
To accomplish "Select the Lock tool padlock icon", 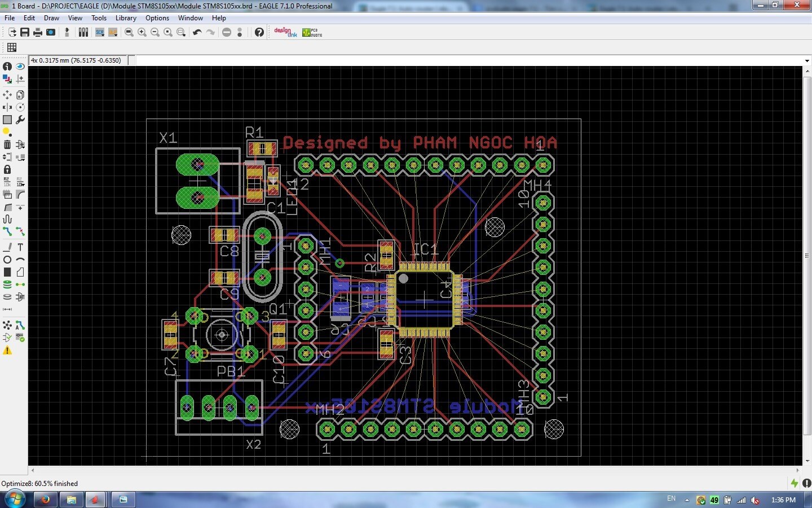I will point(7,169).
